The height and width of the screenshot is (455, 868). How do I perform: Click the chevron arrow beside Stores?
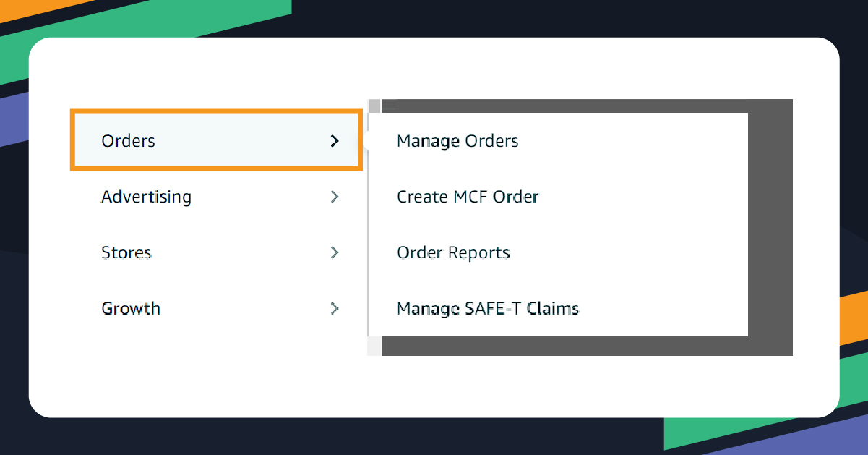334,252
